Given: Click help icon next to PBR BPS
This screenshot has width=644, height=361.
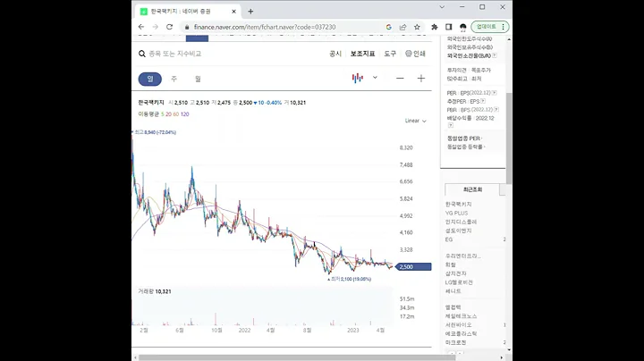Looking at the screenshot, I should click(496, 110).
